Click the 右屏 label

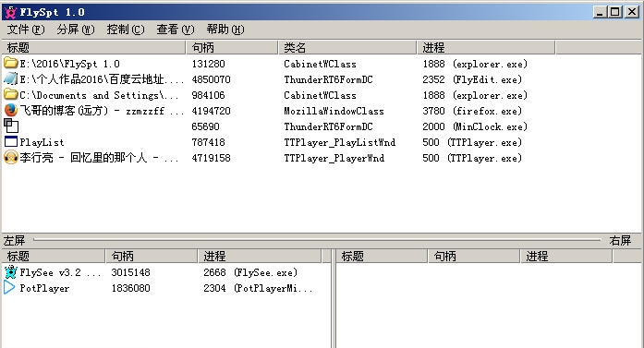pyautogui.click(x=620, y=241)
